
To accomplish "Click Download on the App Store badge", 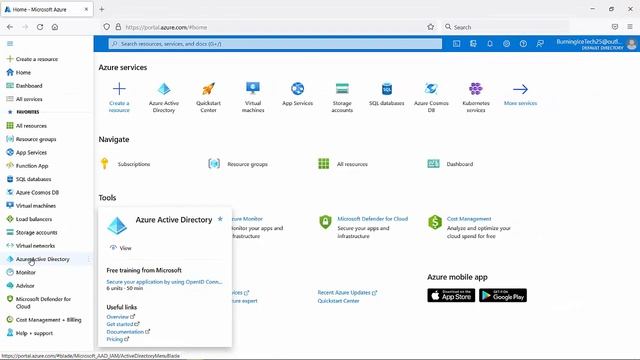I will tap(451, 296).
